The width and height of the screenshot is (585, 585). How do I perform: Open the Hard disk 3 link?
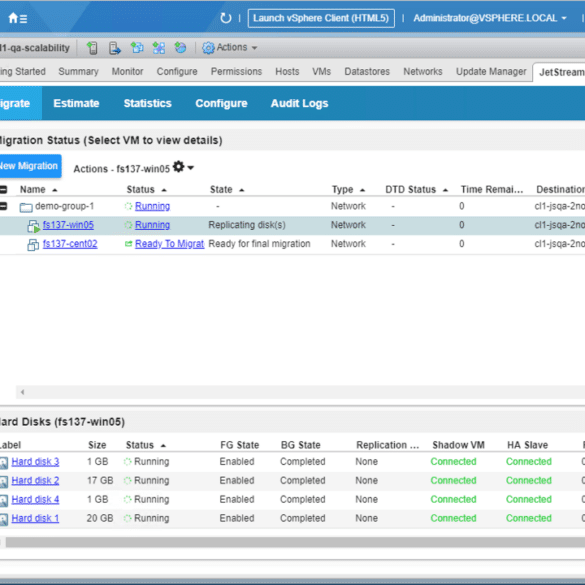pyautogui.click(x=35, y=462)
